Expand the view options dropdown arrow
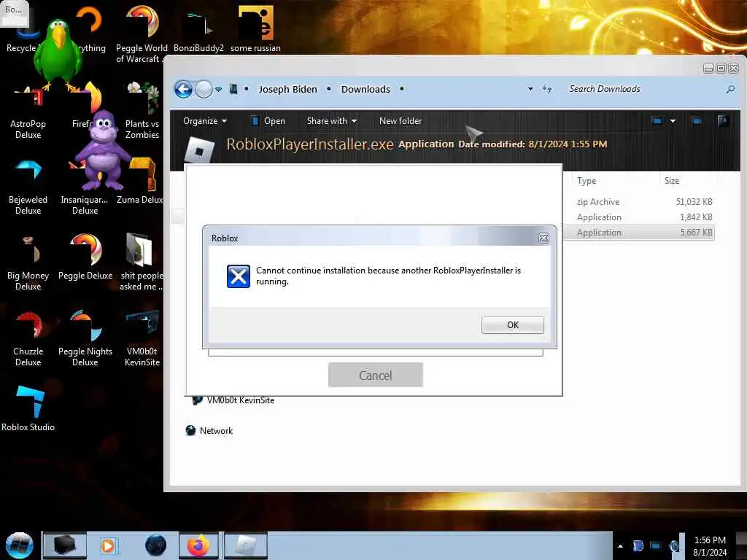Image resolution: width=747 pixels, height=560 pixels. (x=673, y=121)
